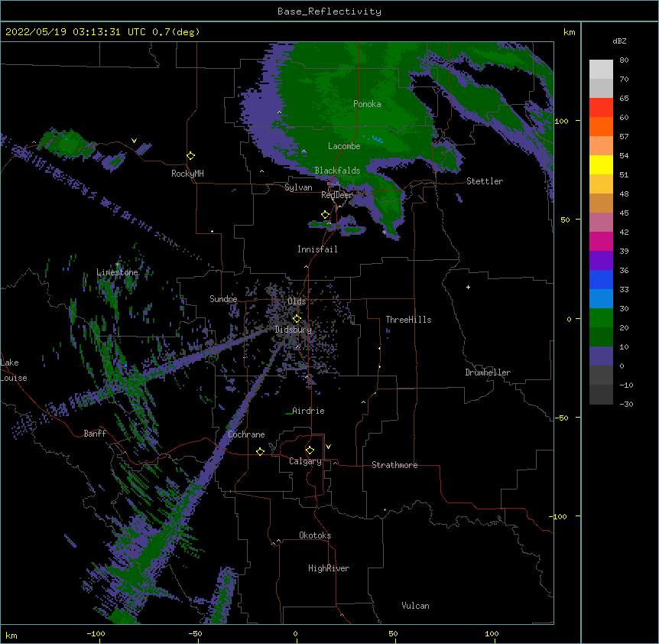This screenshot has height=644, width=659.
Task: Choose the dark orange 60 dBZ legend swatch
Action: 601,126
